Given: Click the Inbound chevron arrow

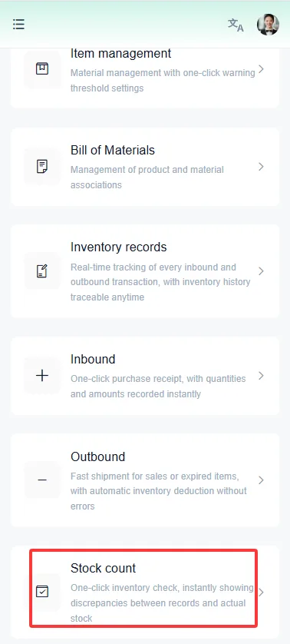Looking at the screenshot, I should [262, 375].
